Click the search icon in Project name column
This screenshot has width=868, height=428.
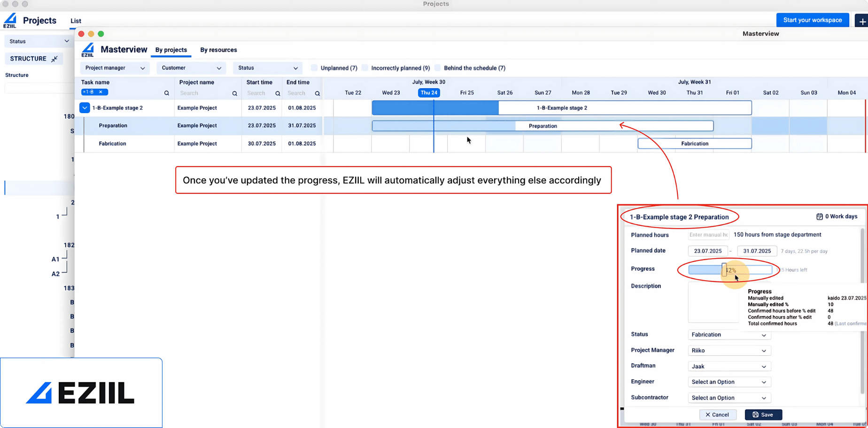coord(235,93)
